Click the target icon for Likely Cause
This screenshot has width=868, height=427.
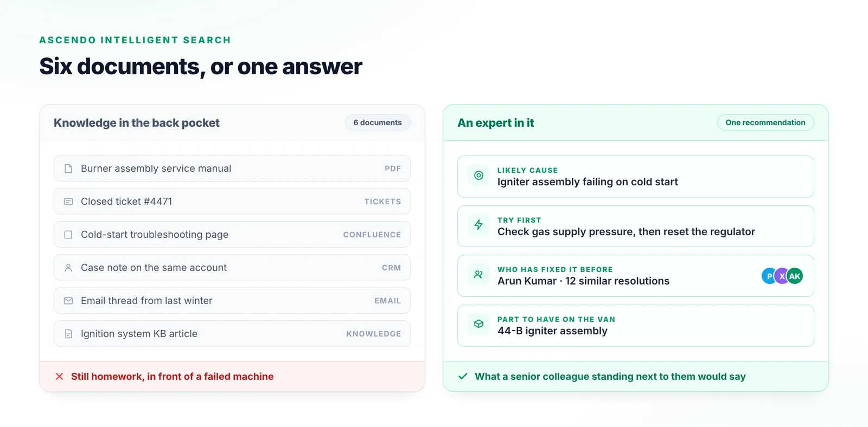[x=478, y=175]
